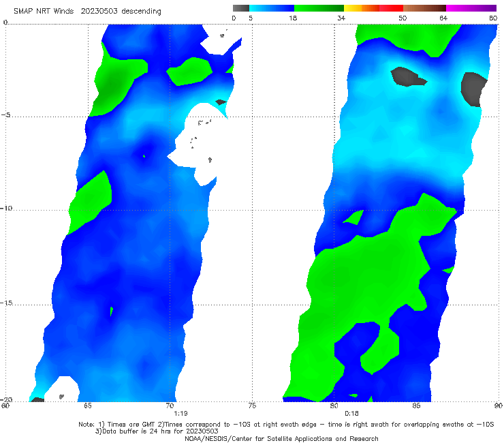
Task: Click the color bar label '50'
Action: click(x=403, y=18)
